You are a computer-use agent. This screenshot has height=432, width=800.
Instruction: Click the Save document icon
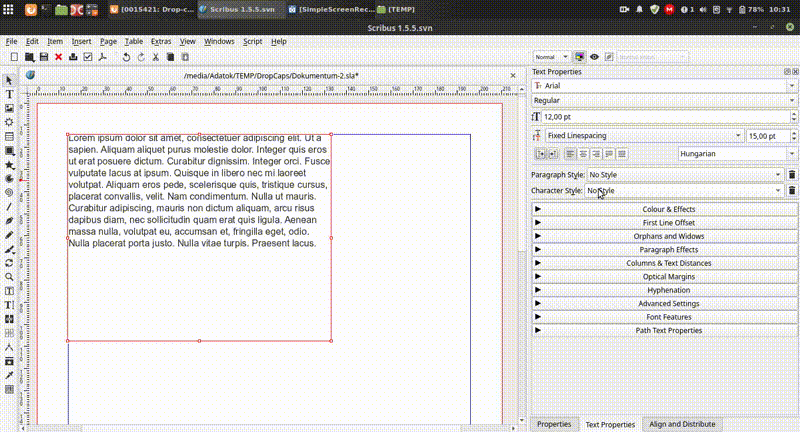(x=44, y=57)
